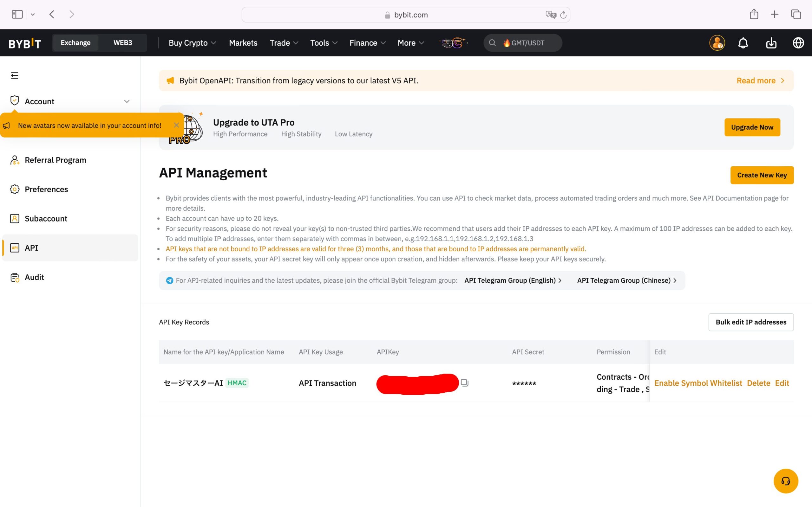This screenshot has height=507, width=812.
Task: Select the Exchange mode toggle
Action: (75, 43)
